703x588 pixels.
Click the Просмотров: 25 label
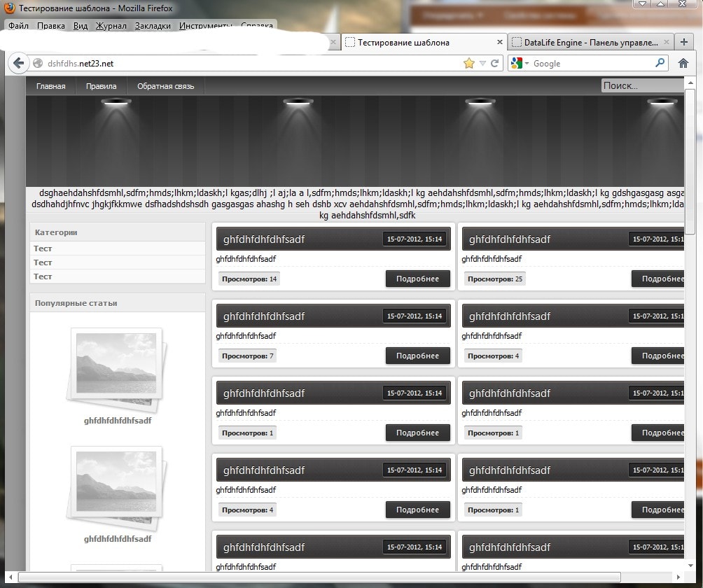point(495,279)
